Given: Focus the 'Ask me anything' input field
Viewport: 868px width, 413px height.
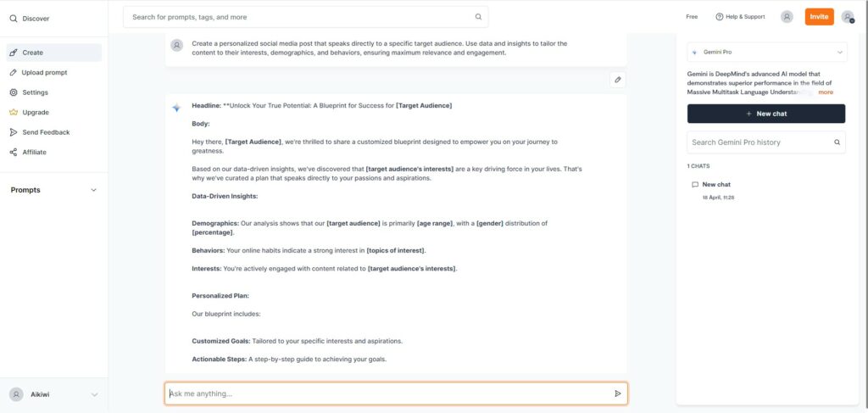Looking at the screenshot, I should pyautogui.click(x=396, y=393).
